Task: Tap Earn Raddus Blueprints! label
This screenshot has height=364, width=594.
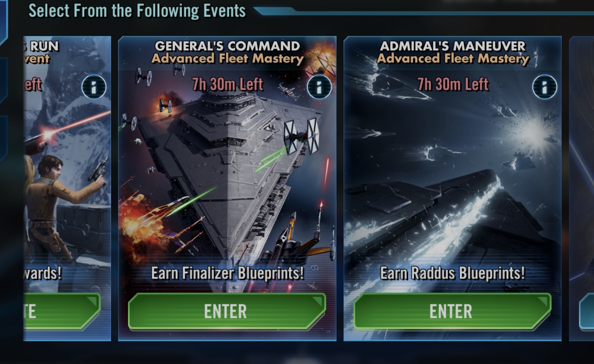Action: (x=452, y=273)
